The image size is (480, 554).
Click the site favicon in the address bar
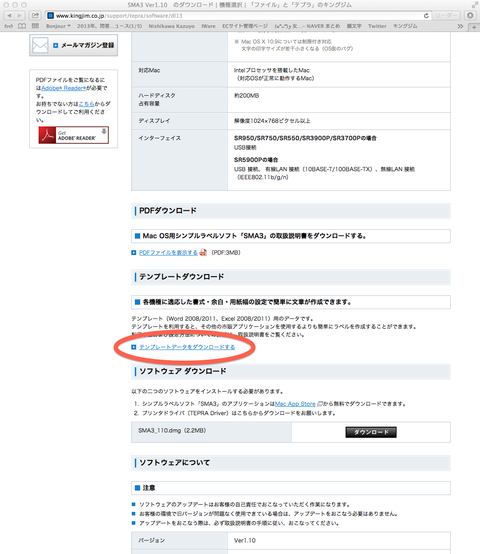(x=51, y=16)
